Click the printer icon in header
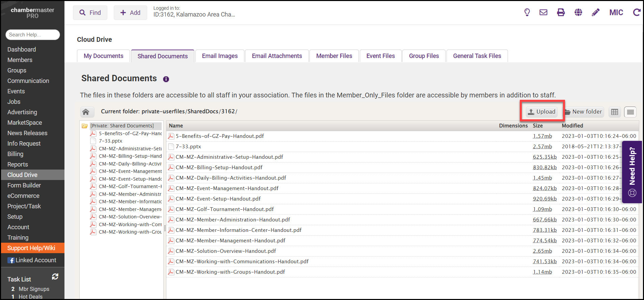The width and height of the screenshot is (644, 300). [561, 12]
